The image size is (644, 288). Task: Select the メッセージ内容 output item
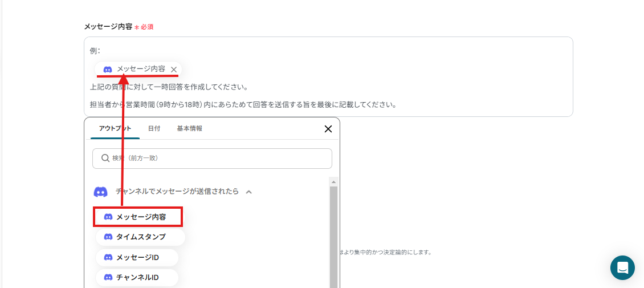(138, 217)
